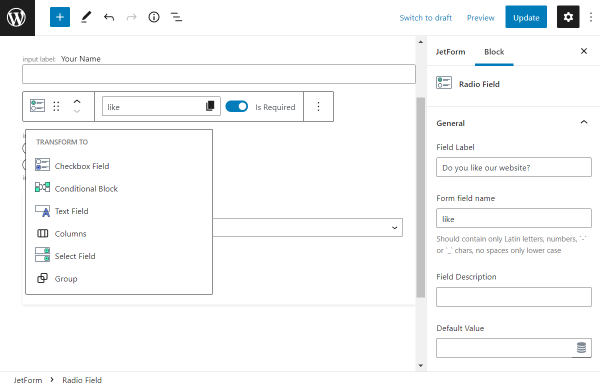The height and width of the screenshot is (385, 600).
Task: Click Switch to draft
Action: (426, 18)
